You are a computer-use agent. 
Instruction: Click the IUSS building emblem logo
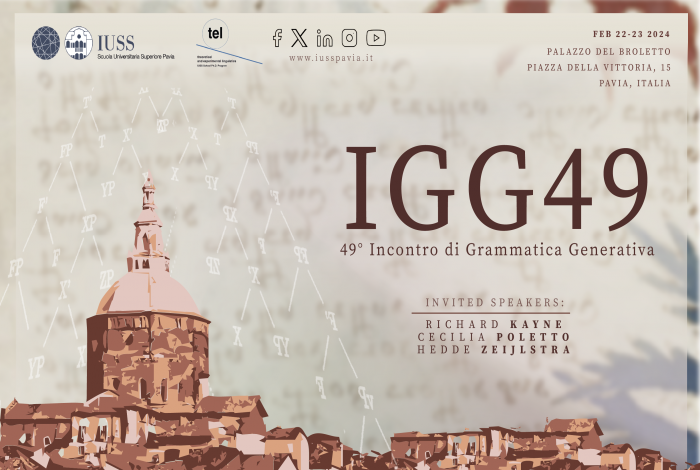(x=79, y=42)
